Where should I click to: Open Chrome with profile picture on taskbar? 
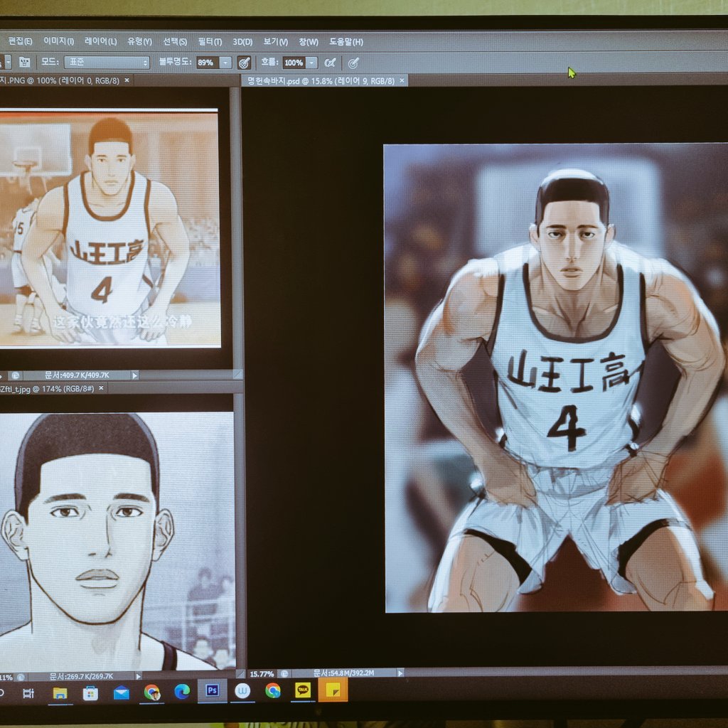point(152,692)
